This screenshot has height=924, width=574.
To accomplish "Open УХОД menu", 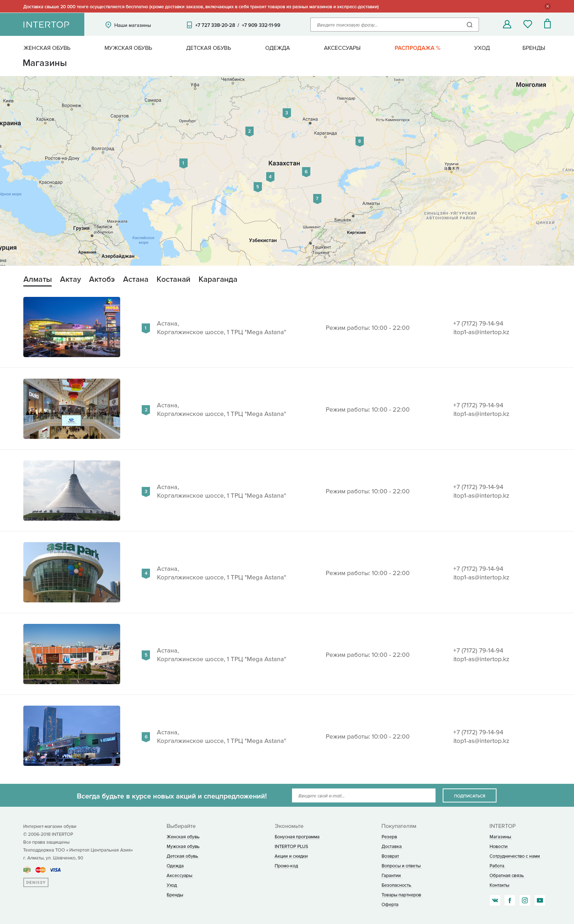I will click(x=482, y=48).
